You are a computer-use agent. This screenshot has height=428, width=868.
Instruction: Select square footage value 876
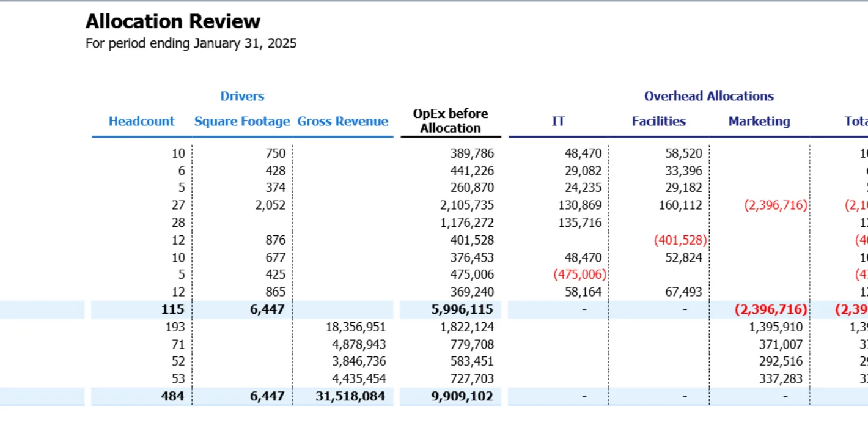coord(275,240)
